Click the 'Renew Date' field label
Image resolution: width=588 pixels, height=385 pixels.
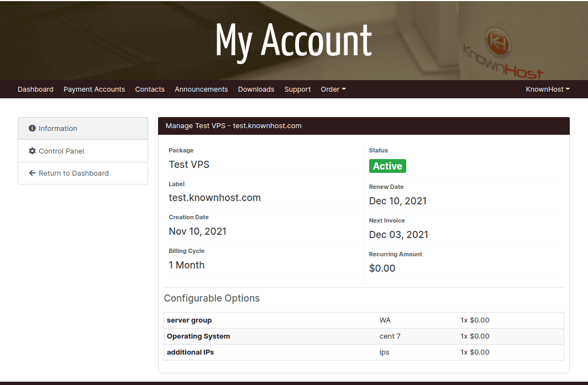pos(386,187)
